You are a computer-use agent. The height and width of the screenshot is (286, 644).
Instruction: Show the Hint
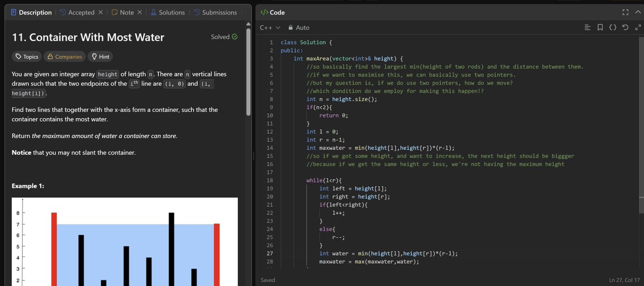point(100,56)
